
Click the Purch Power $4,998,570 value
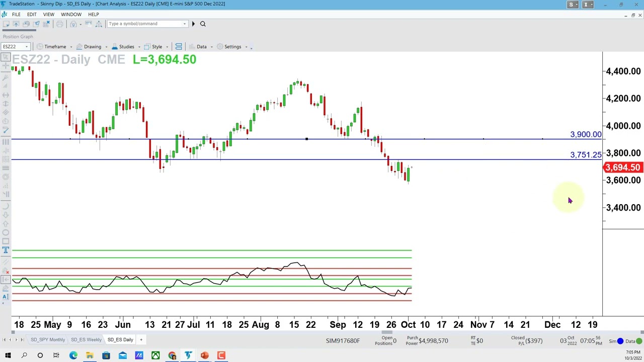point(433,341)
